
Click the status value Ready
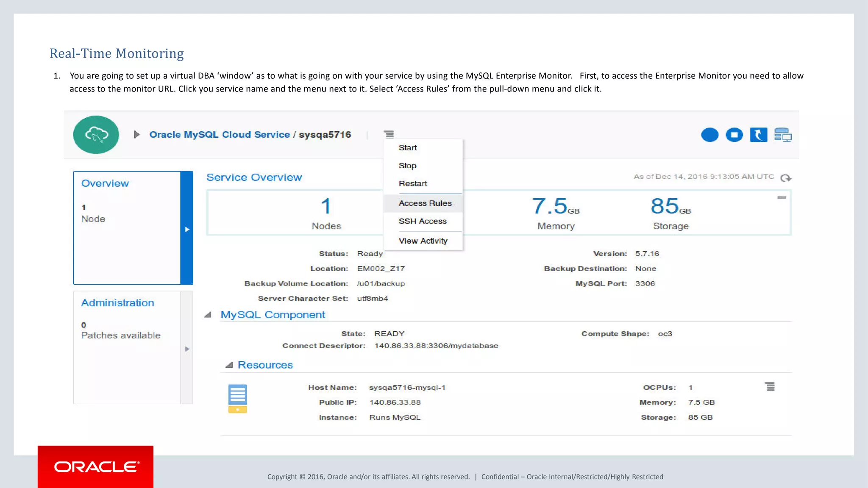tap(370, 254)
